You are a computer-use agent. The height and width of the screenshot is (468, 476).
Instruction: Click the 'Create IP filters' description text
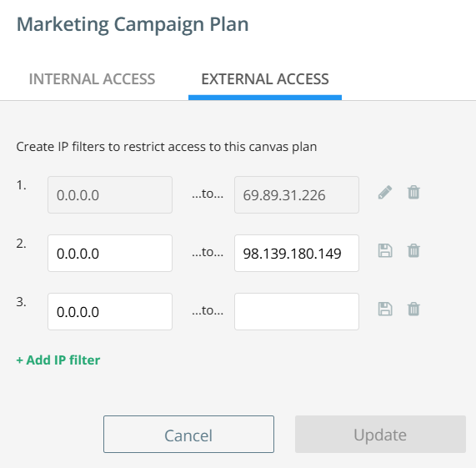167,147
